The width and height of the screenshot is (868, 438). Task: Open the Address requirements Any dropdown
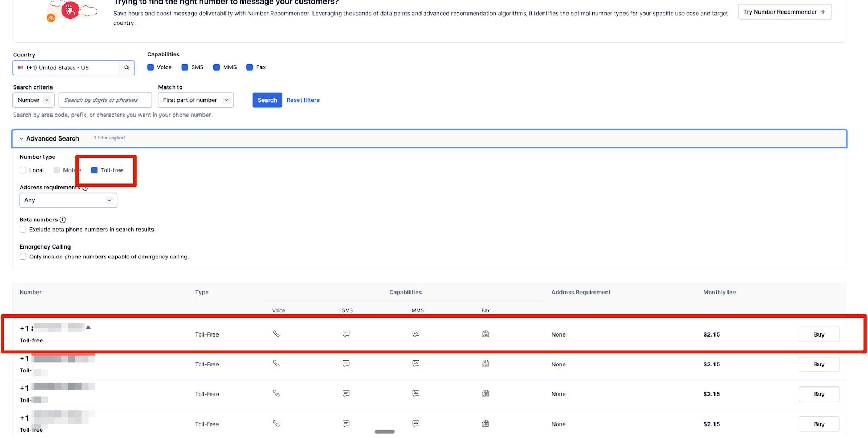pyautogui.click(x=68, y=200)
